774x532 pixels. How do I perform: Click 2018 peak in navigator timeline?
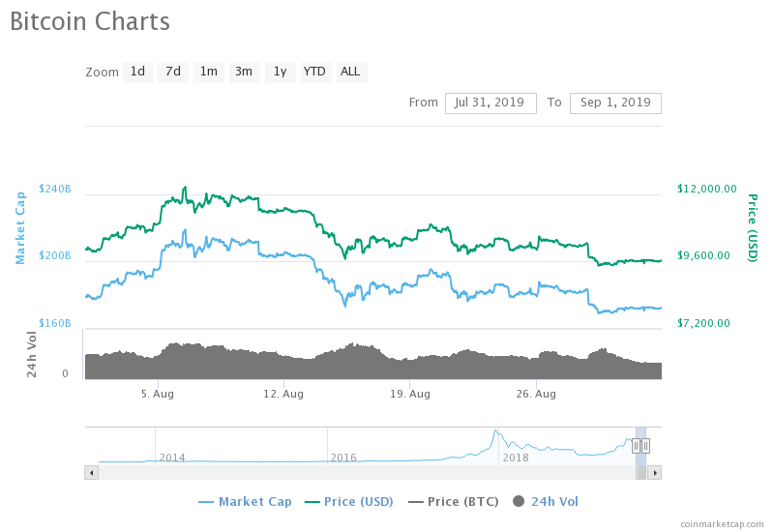[x=495, y=433]
